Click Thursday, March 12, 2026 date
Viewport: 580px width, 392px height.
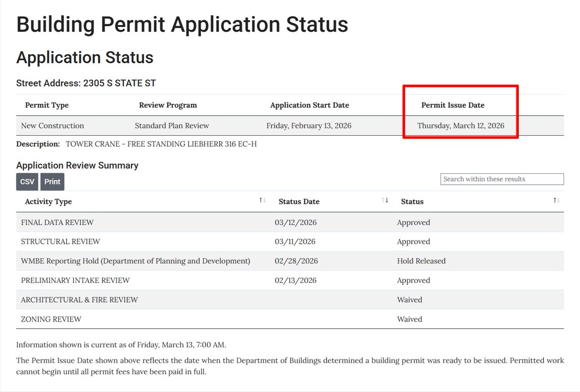click(x=461, y=126)
